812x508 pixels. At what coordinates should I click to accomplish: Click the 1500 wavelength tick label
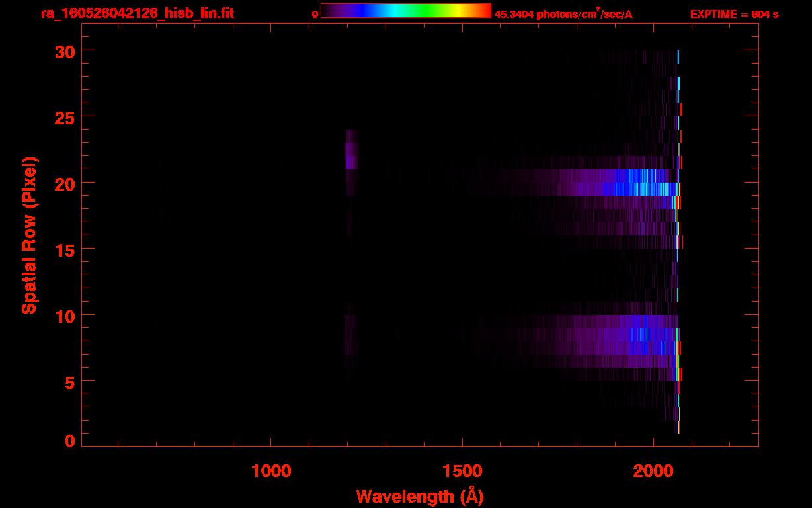462,471
